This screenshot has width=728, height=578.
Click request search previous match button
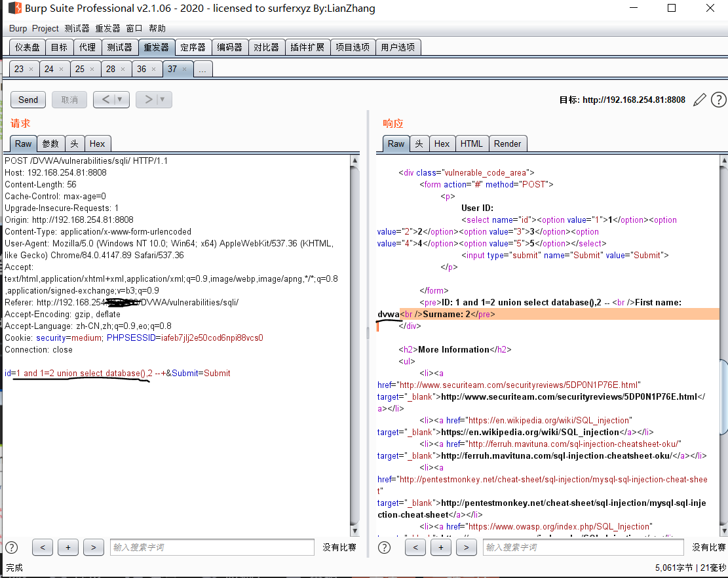coord(43,548)
